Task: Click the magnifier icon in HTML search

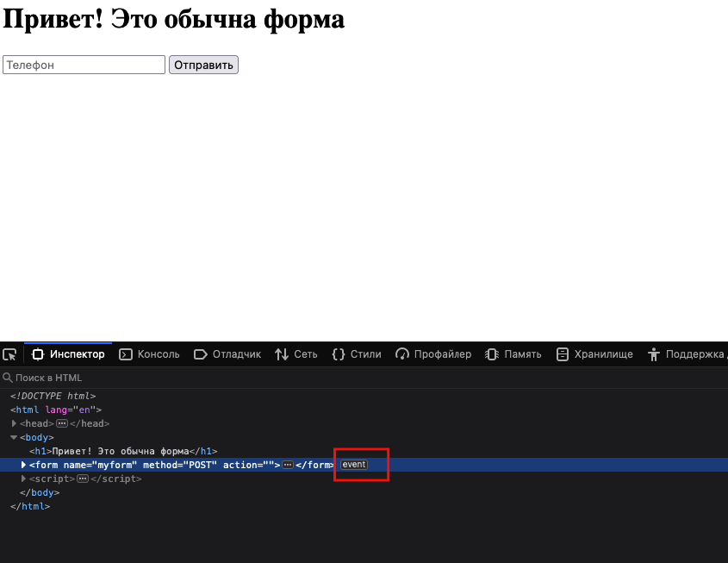Action: (x=8, y=378)
